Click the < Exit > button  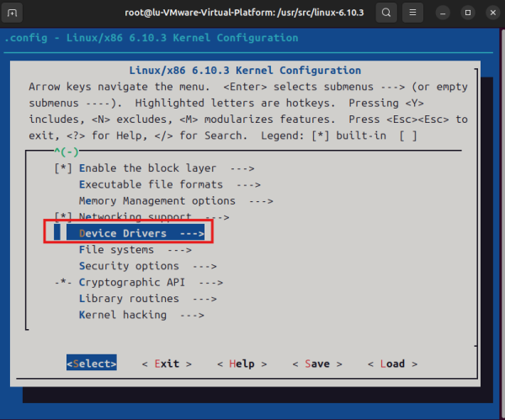(x=167, y=364)
